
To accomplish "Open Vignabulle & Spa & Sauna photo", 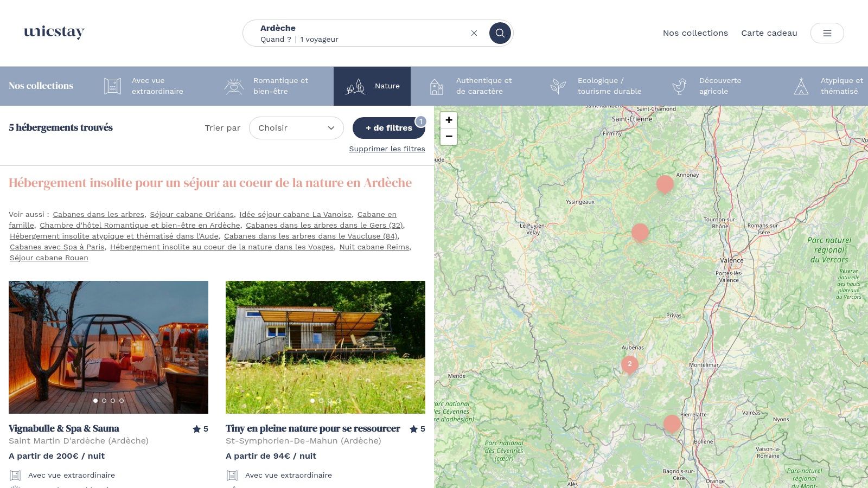I will (x=108, y=347).
